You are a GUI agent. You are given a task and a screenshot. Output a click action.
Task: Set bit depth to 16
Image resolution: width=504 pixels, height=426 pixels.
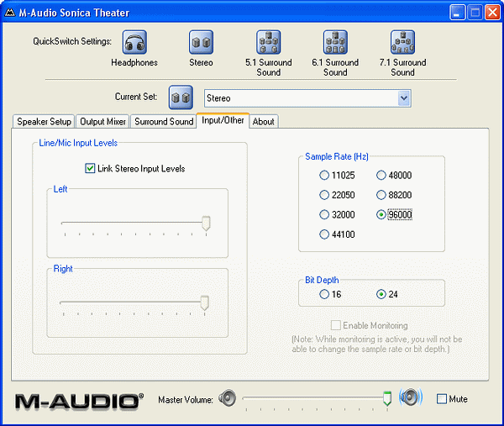pyautogui.click(x=324, y=294)
